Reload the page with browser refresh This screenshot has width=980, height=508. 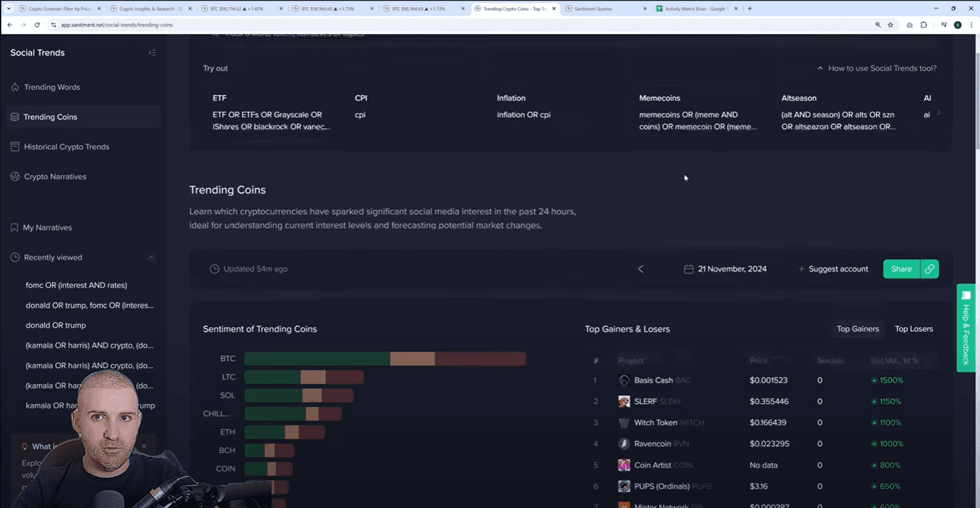coord(37,25)
